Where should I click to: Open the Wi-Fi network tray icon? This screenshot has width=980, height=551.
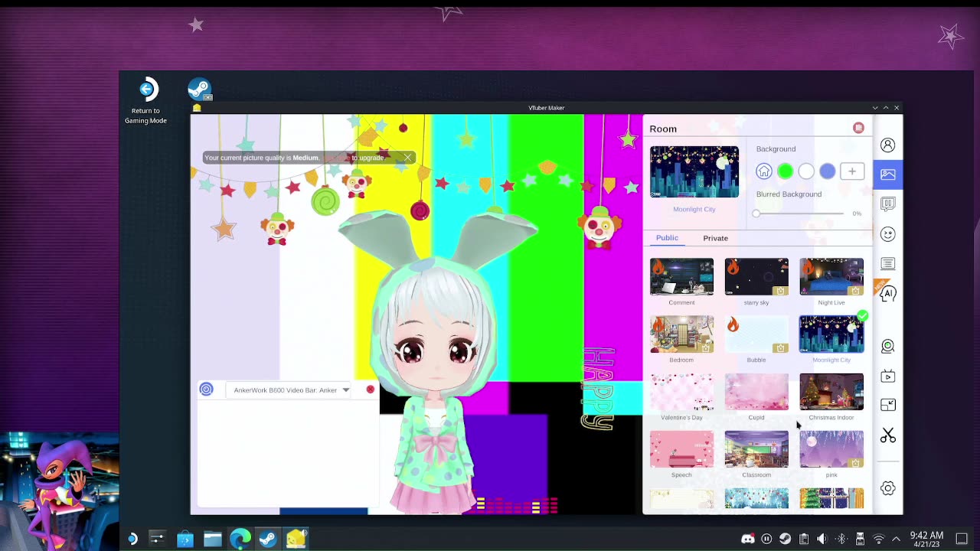(x=879, y=539)
